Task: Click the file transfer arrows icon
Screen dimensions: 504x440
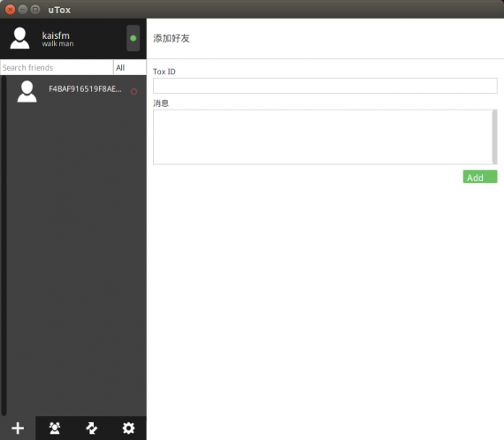Action: coord(92,429)
